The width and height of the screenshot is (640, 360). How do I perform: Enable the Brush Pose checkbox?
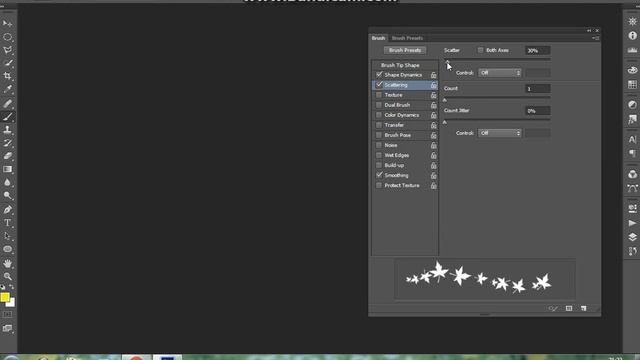point(379,135)
